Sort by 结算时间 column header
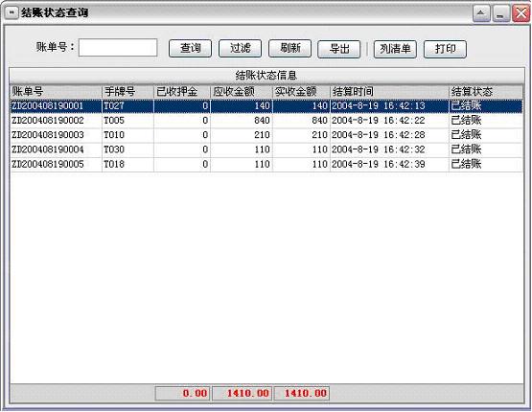 pyautogui.click(x=389, y=92)
